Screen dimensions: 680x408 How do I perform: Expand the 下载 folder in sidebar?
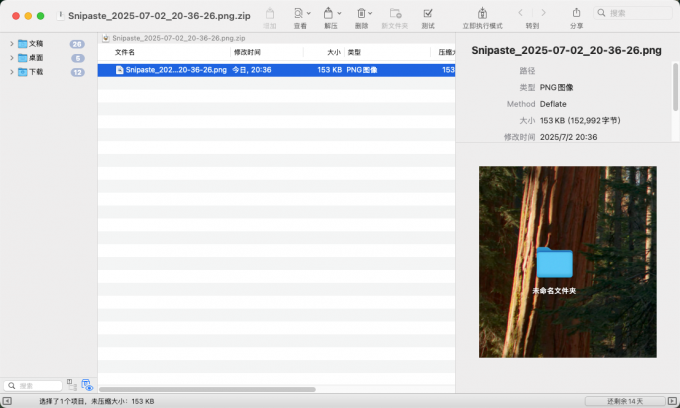point(12,72)
